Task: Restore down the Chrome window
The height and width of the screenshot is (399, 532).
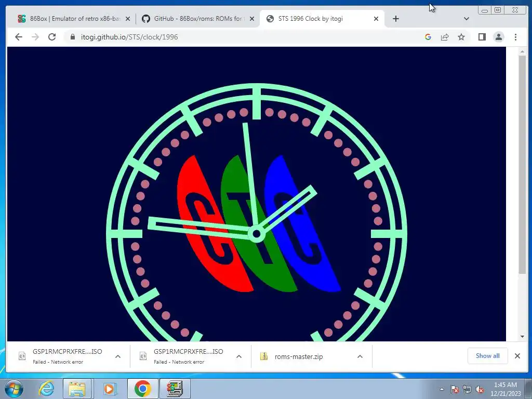Action: 498,10
